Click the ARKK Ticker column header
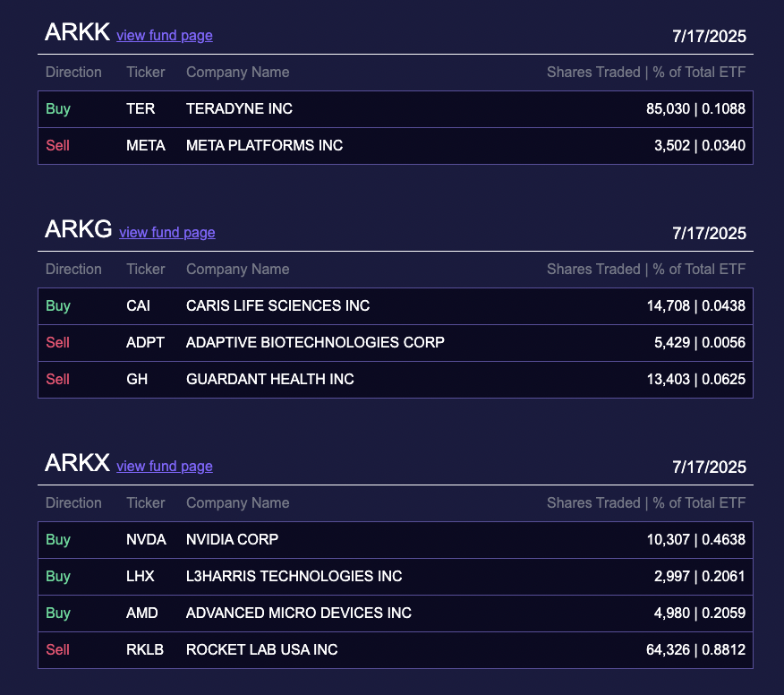Image resolution: width=784 pixels, height=695 pixels. tap(146, 72)
